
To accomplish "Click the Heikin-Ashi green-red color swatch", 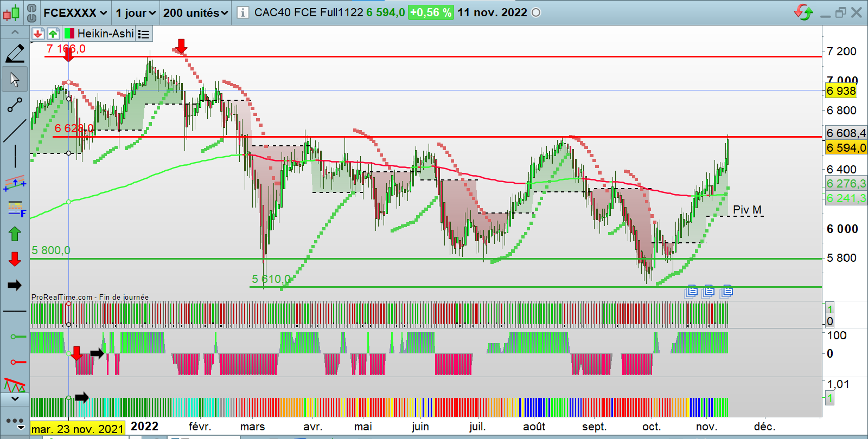I will coord(69,34).
